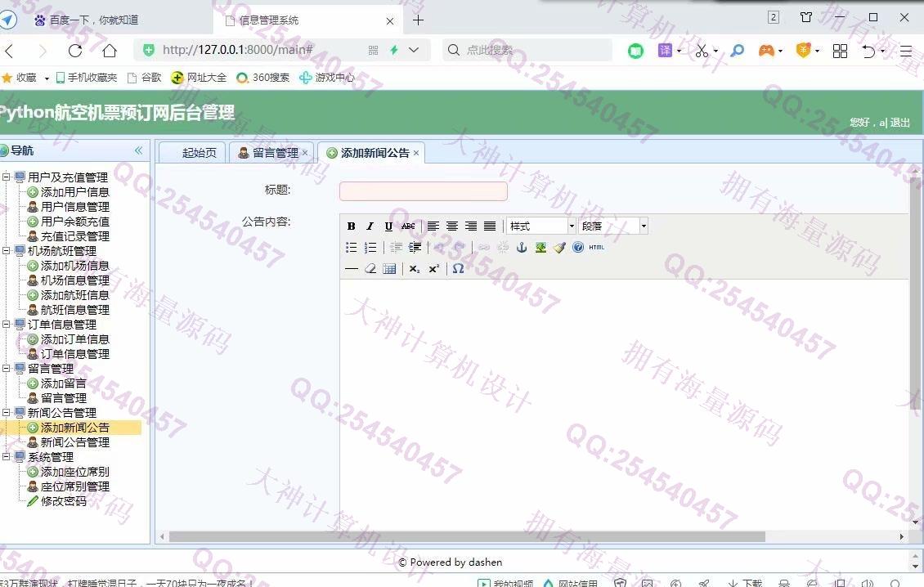Open 修改密码 in navigation tree
924x587 pixels.
pos(64,501)
